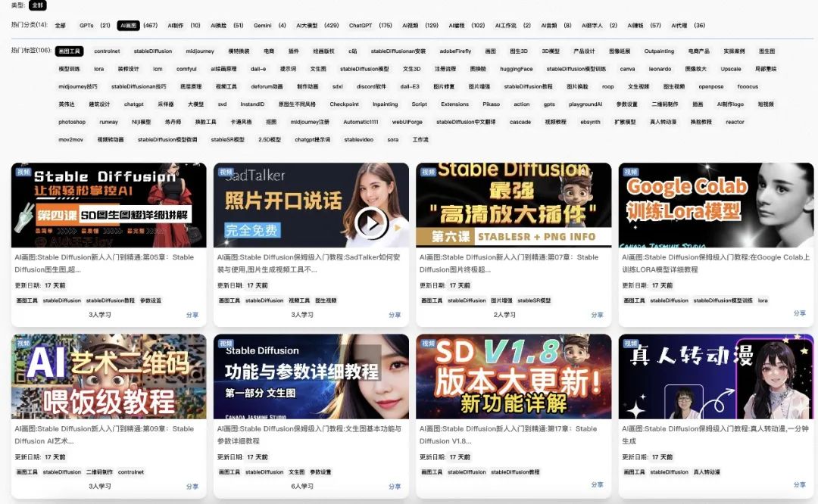Filter by the controlnet tag in tag cloud
818x504 pixels.
[107, 51]
